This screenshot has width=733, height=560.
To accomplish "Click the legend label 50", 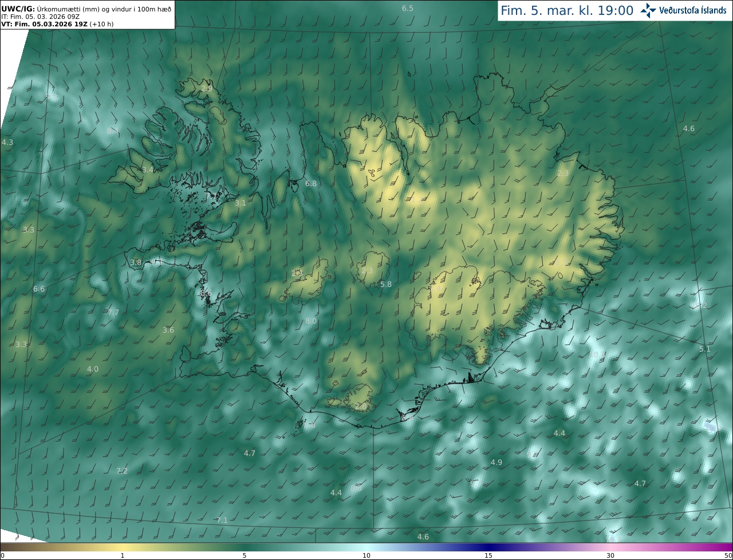I will pos(728,556).
